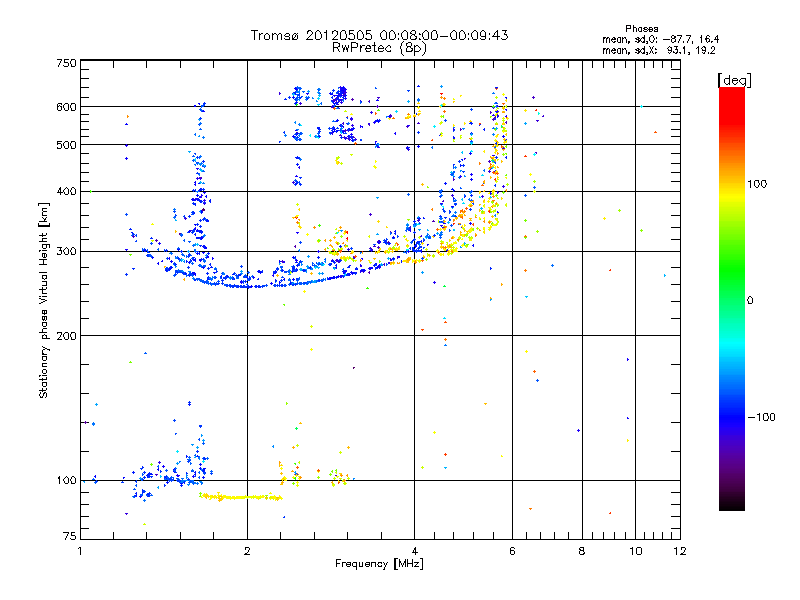Click the 'RwPretec (8p)' subtitle
Screen dimensions: 800x600
click(x=379, y=48)
